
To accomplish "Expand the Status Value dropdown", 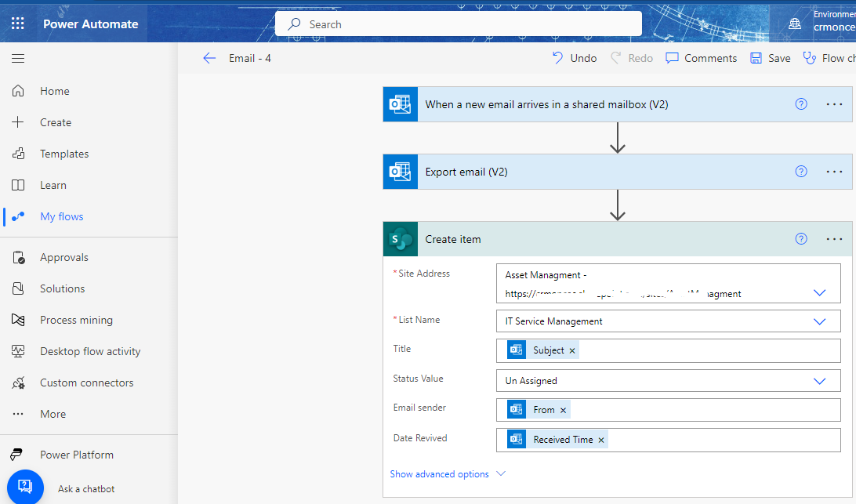I will point(819,381).
